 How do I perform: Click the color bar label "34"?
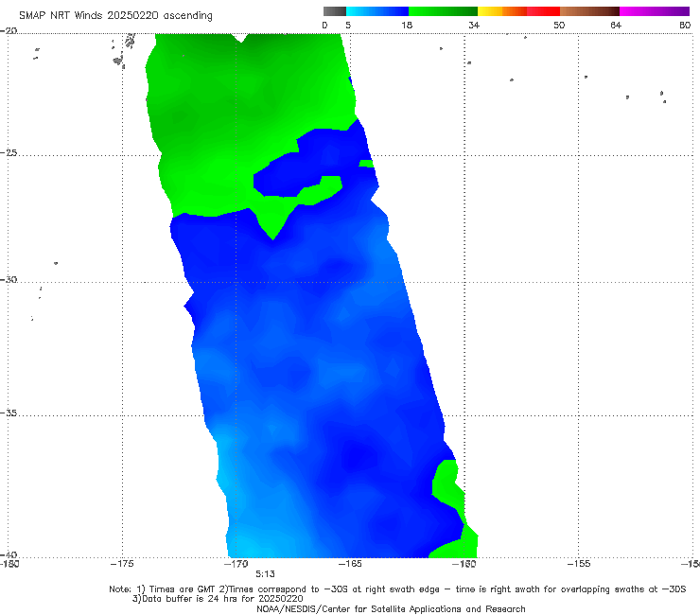click(x=474, y=25)
